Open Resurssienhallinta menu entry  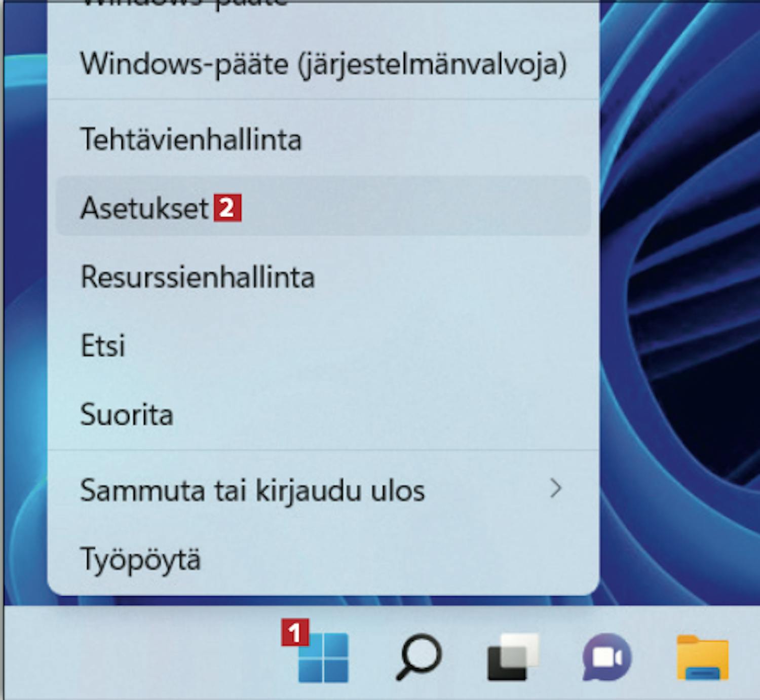(x=323, y=277)
